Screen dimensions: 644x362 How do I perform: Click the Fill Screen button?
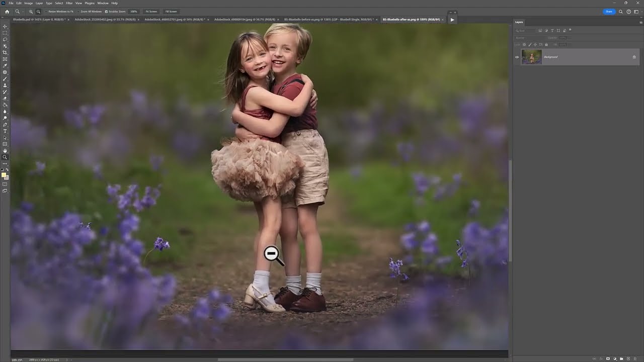coord(171,11)
